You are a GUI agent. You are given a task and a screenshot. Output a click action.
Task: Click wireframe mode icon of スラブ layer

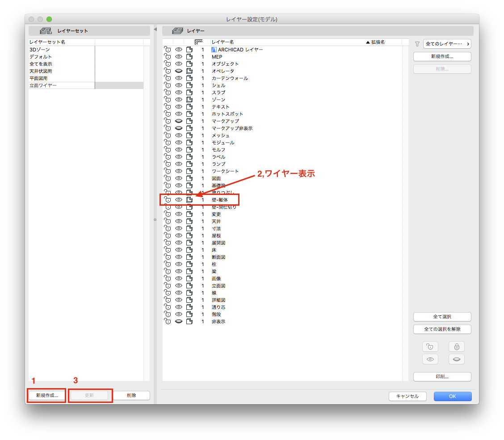pyautogui.click(x=189, y=92)
